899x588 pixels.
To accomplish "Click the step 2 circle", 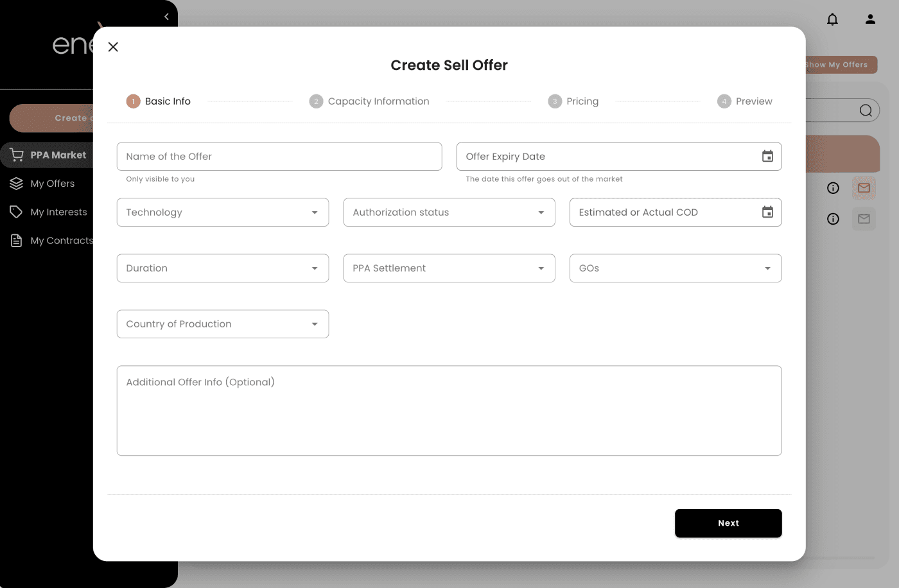I will click(316, 101).
